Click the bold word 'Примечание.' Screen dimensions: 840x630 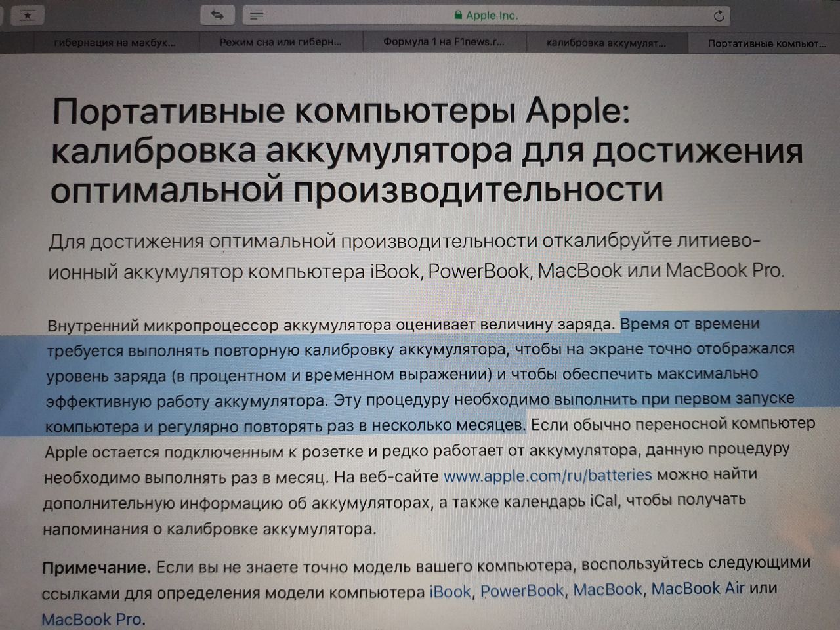click(x=96, y=568)
